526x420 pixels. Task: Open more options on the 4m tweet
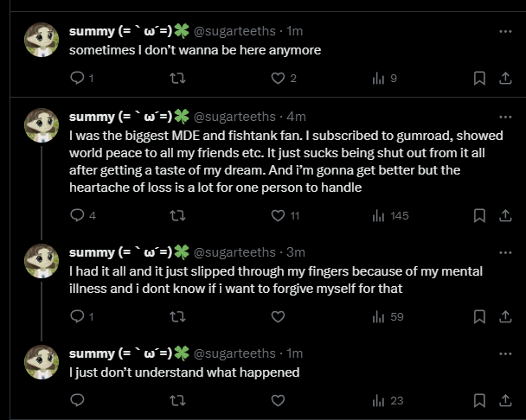click(x=505, y=117)
